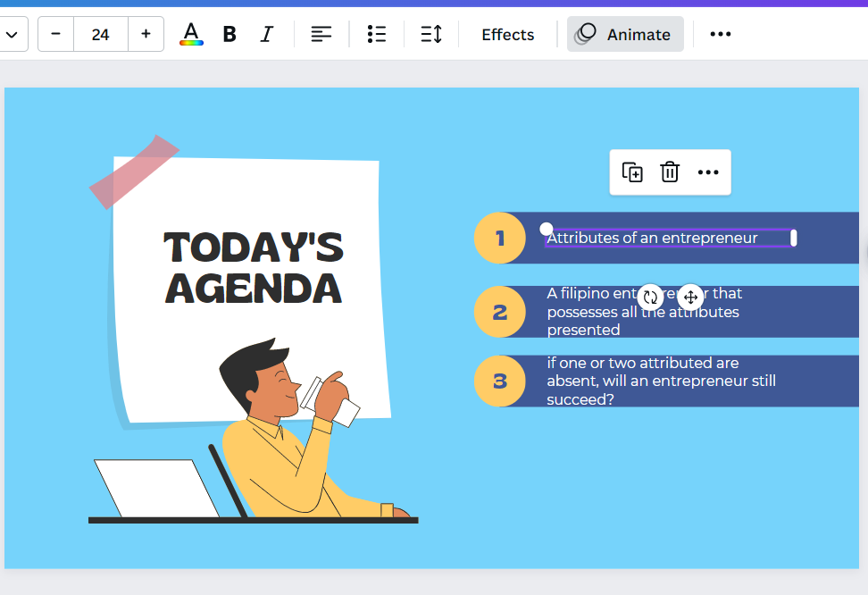The image size is (868, 595).
Task: Delete the selected text using trash icon
Action: pos(670,172)
